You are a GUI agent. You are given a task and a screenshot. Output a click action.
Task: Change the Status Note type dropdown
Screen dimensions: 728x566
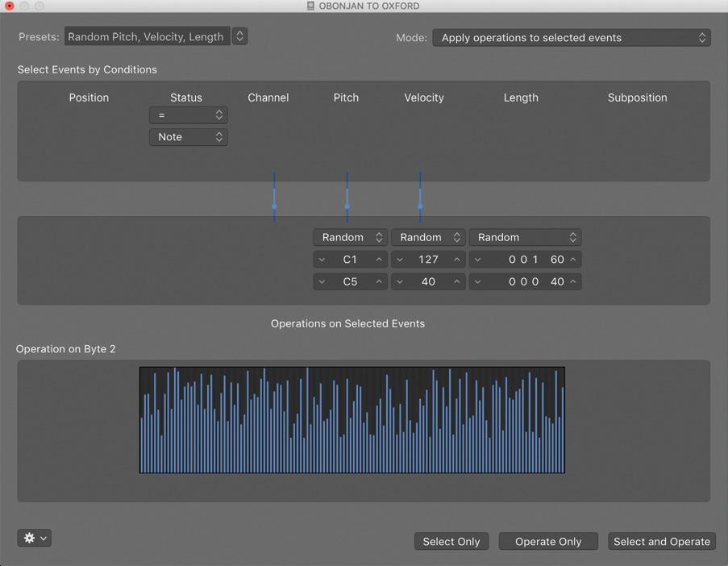point(188,137)
